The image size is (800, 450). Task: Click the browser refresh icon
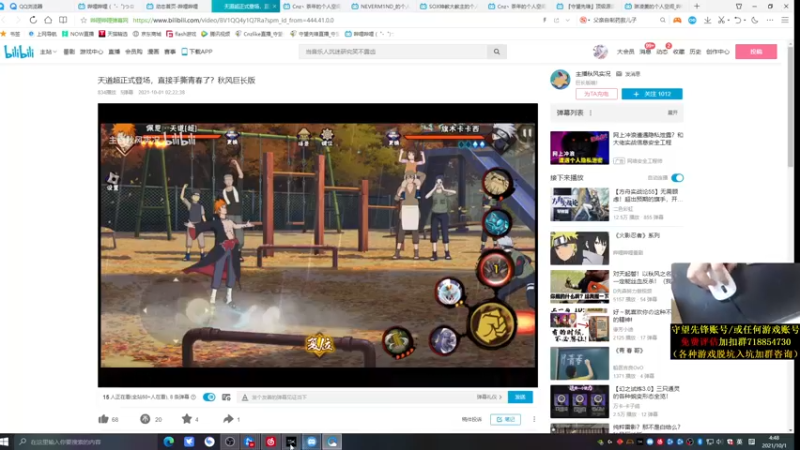coord(33,20)
